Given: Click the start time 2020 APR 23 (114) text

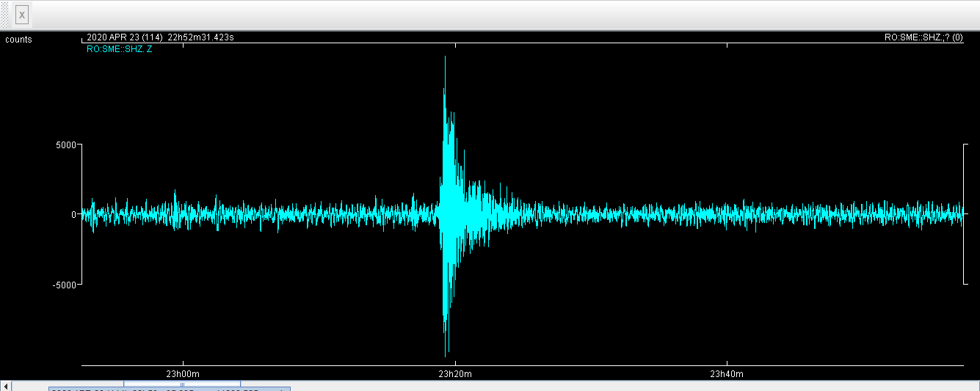Looking at the screenshot, I should 124,37.
